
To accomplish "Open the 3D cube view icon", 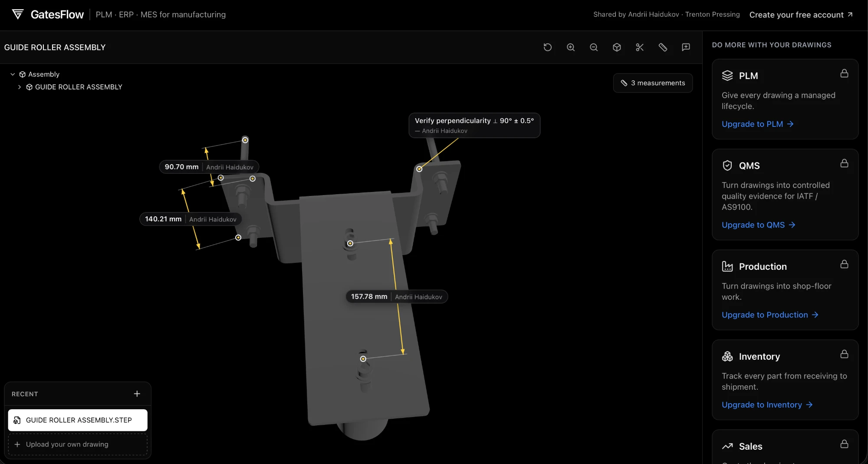I will [x=617, y=47].
